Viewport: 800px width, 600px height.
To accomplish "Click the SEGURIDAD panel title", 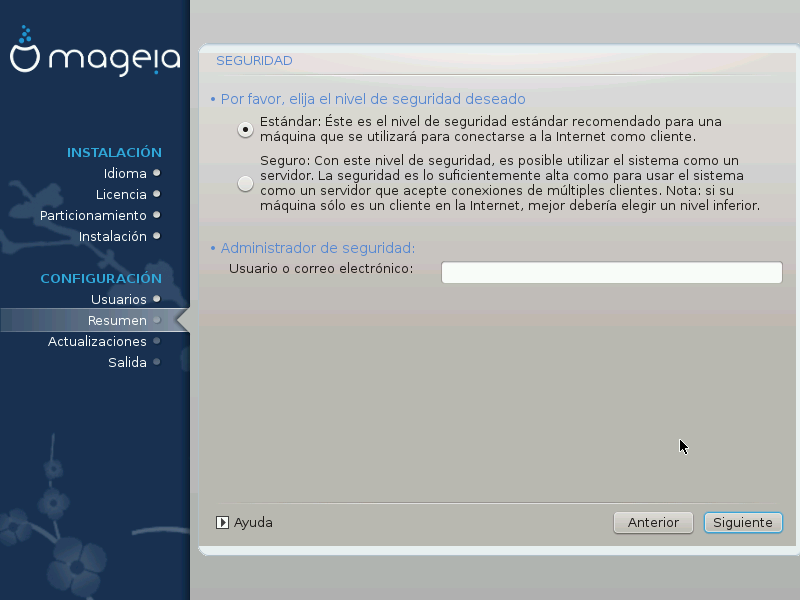I will coord(254,61).
